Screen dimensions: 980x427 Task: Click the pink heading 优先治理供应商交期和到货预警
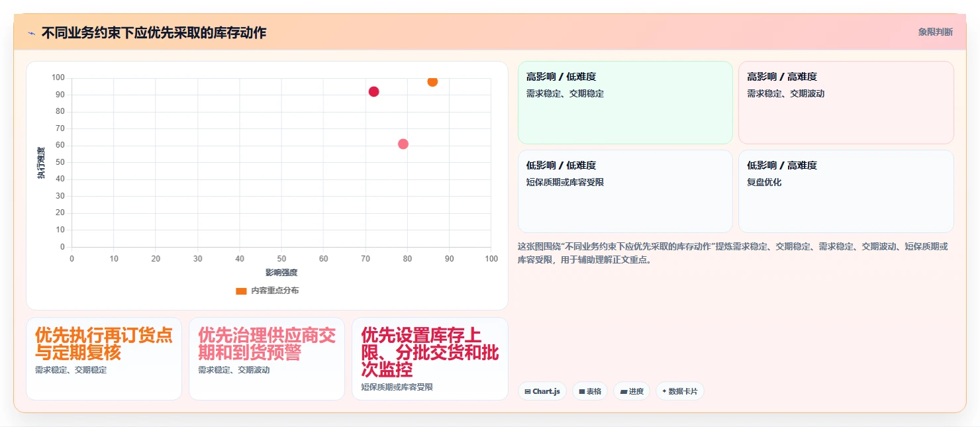267,344
